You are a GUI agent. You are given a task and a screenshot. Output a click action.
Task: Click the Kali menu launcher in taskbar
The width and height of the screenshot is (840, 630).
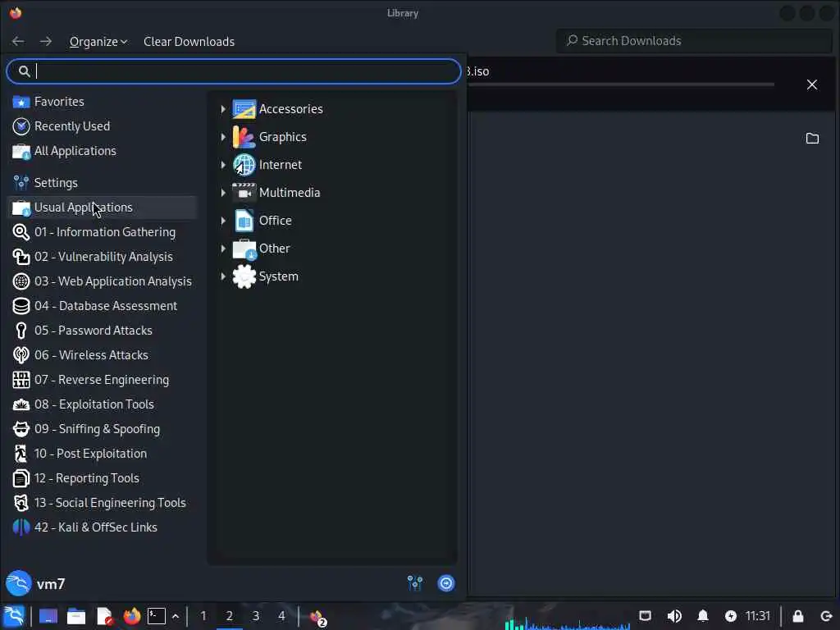coord(14,616)
